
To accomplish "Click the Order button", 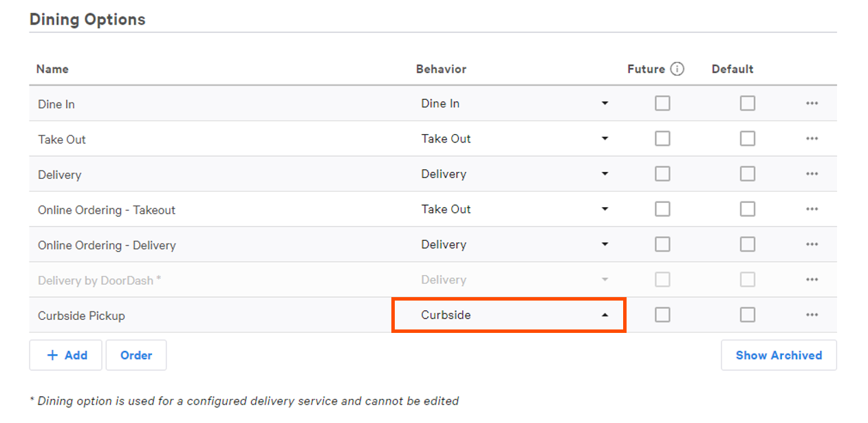I will pyautogui.click(x=136, y=355).
